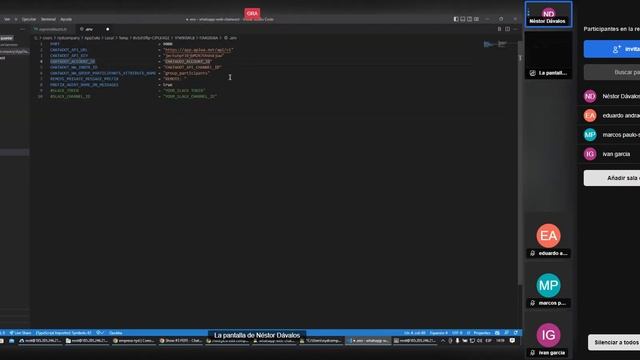Click the "YOUR_SLACK_CHANNEL_ID" commented value
The image size is (640, 360).
pos(190,97)
